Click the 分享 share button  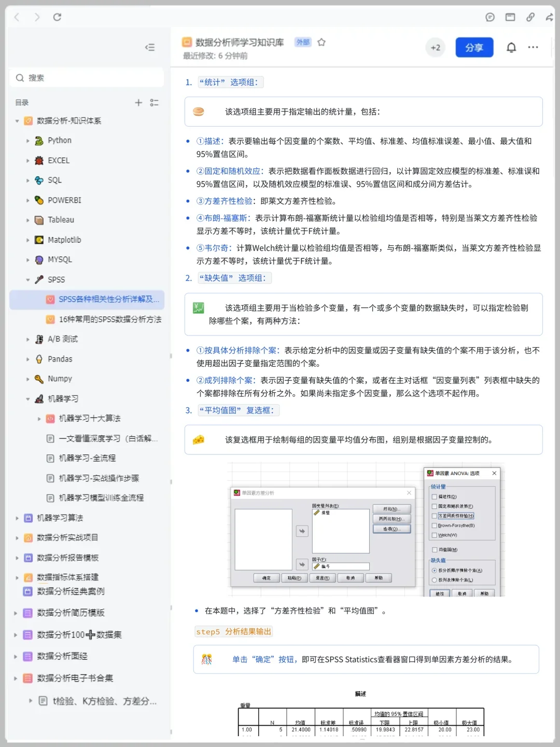click(x=474, y=47)
